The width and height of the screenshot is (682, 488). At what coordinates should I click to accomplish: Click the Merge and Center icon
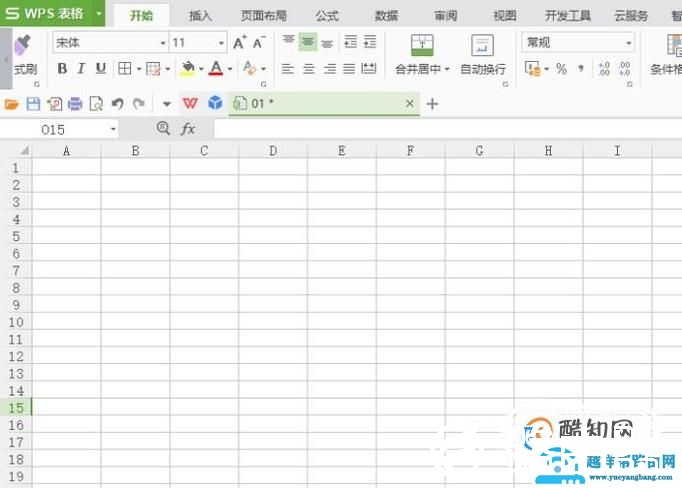click(422, 45)
